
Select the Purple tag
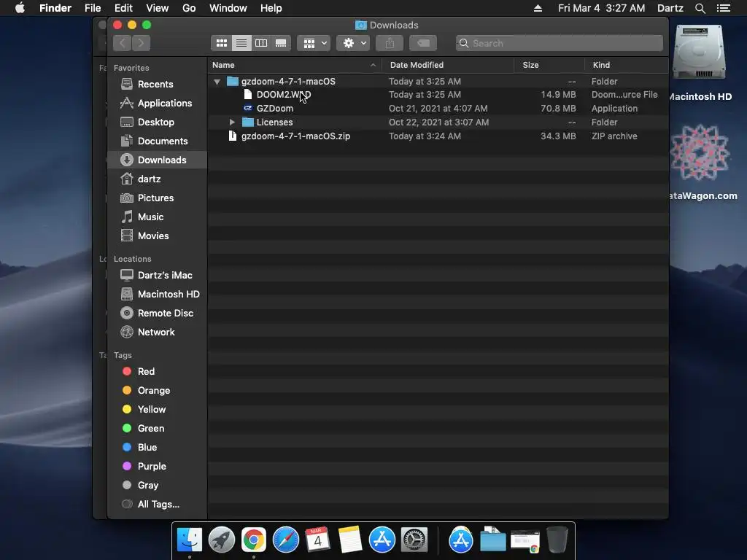click(x=158, y=467)
